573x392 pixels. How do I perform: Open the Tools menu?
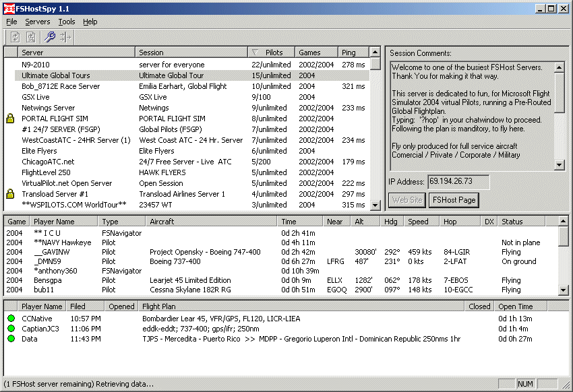point(67,22)
